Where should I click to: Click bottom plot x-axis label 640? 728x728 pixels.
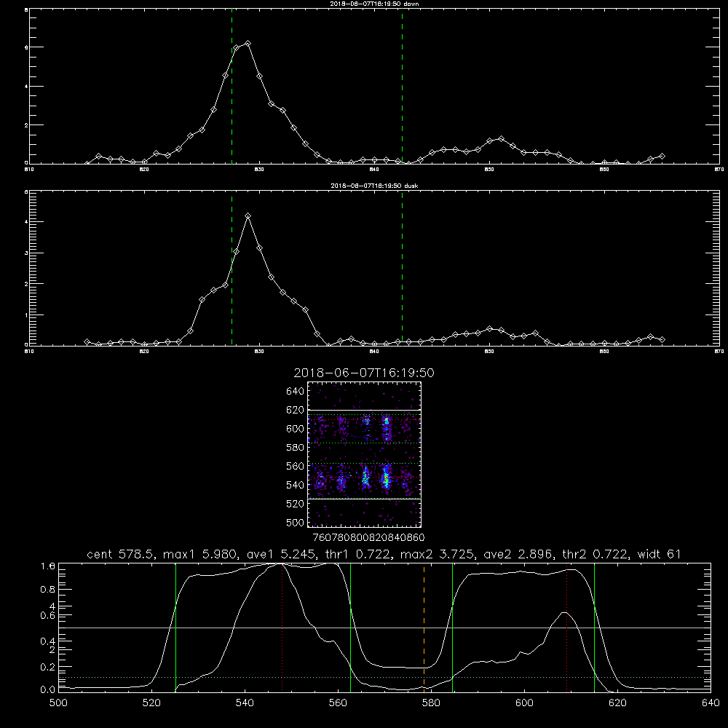[x=711, y=703]
